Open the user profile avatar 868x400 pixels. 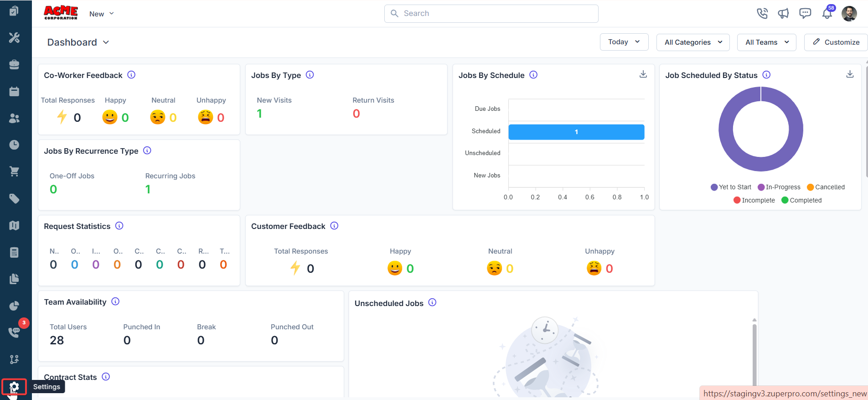tap(849, 13)
